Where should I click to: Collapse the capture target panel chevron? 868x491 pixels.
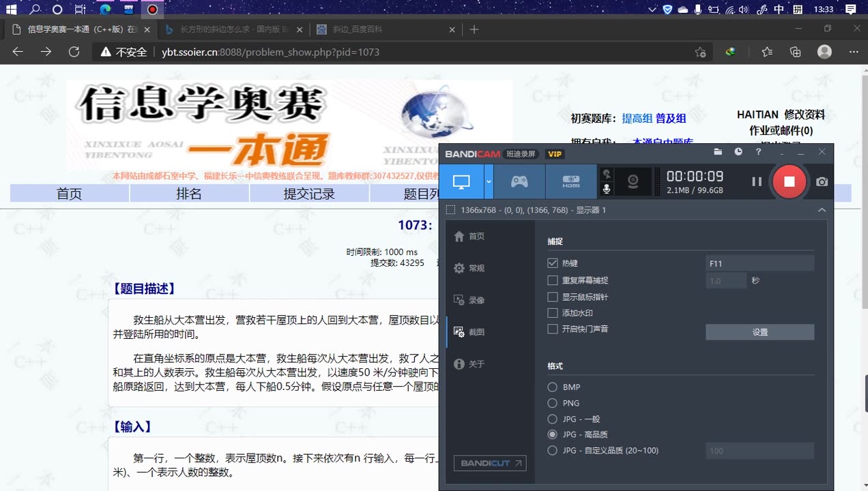point(822,210)
